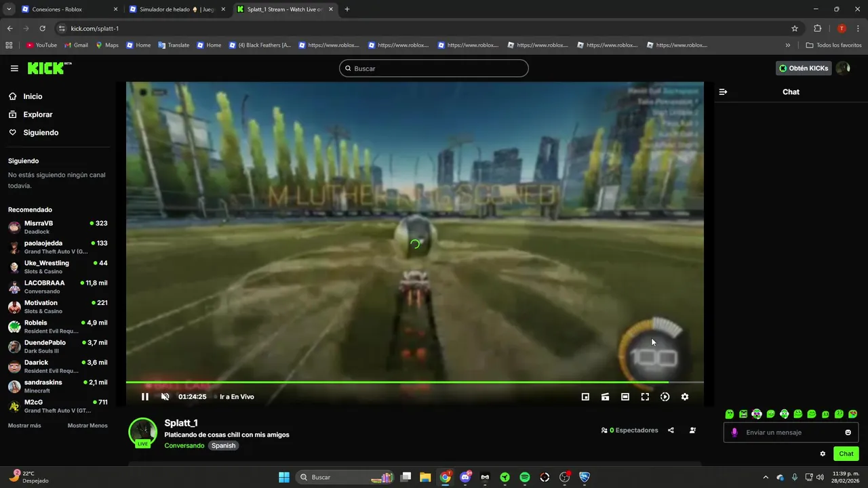Open LACOBRAAA recommended channel

58,287
